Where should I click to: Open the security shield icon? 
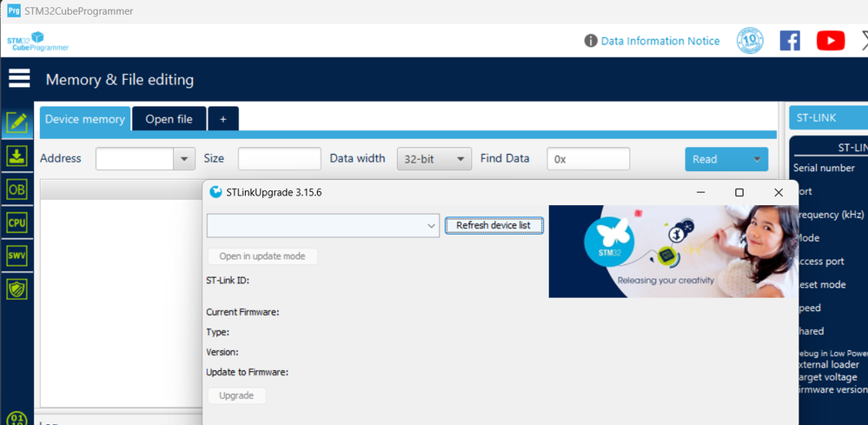17,289
